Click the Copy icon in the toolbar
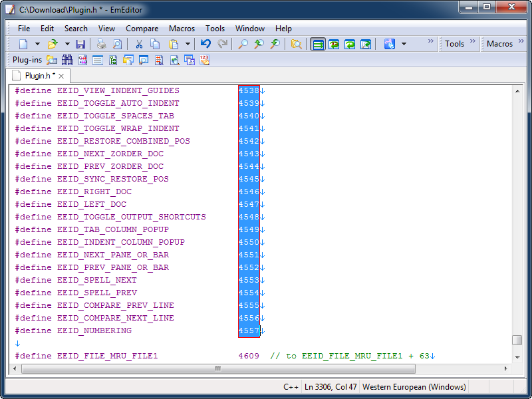The image size is (532, 399). 155,44
